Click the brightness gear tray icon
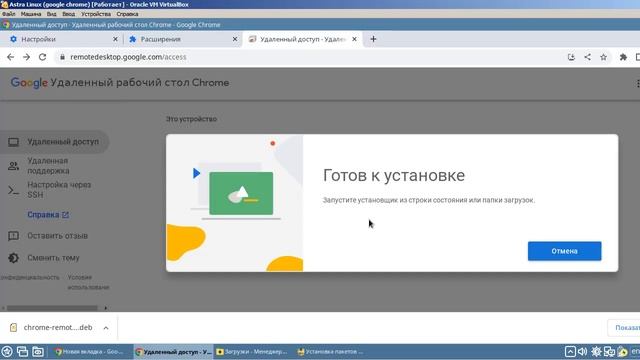The image size is (640, 360). [596, 351]
